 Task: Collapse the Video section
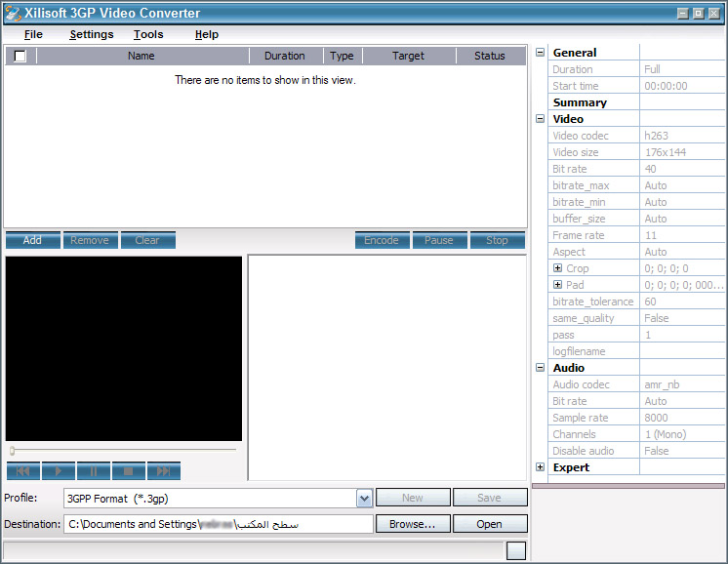click(540, 119)
